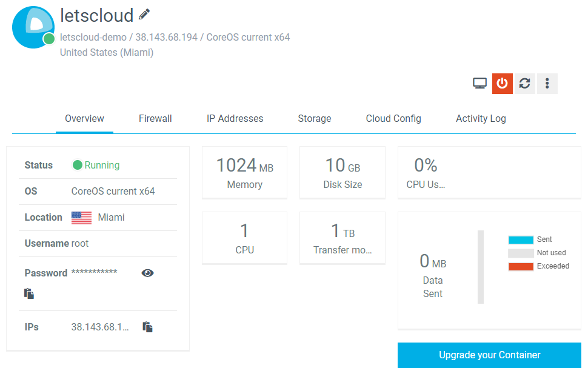Click Upgrade your Container button
588x368 pixels.
pos(489,355)
